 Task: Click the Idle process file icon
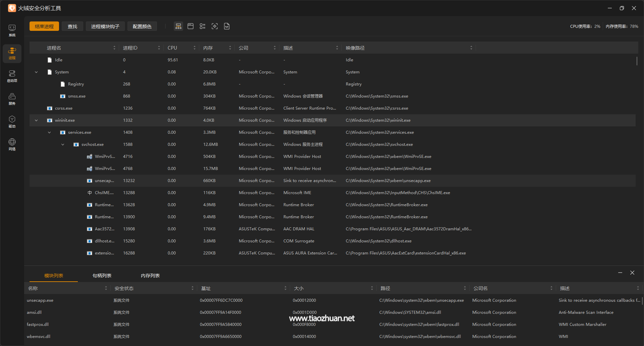pos(50,60)
